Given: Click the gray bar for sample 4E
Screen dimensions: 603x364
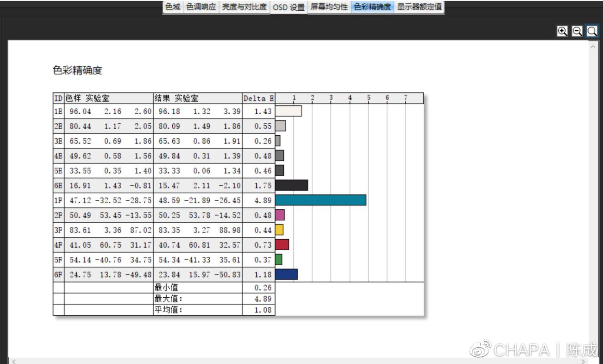Looking at the screenshot, I should pyautogui.click(x=280, y=156).
